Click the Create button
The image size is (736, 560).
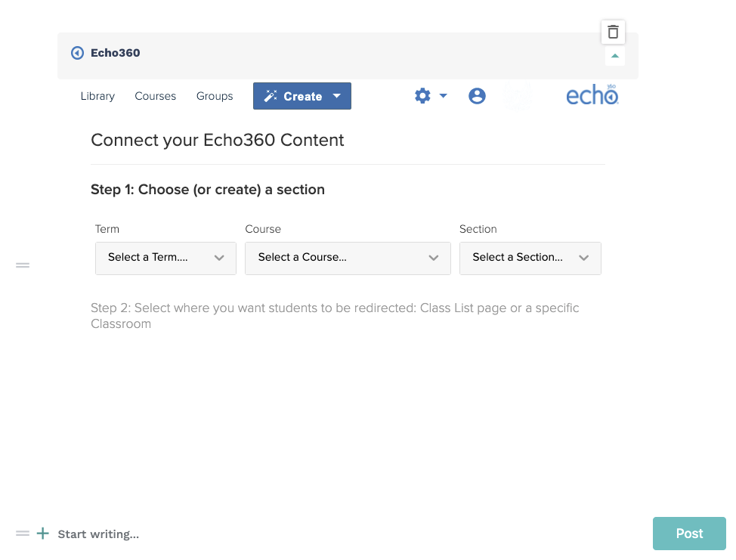coord(302,96)
